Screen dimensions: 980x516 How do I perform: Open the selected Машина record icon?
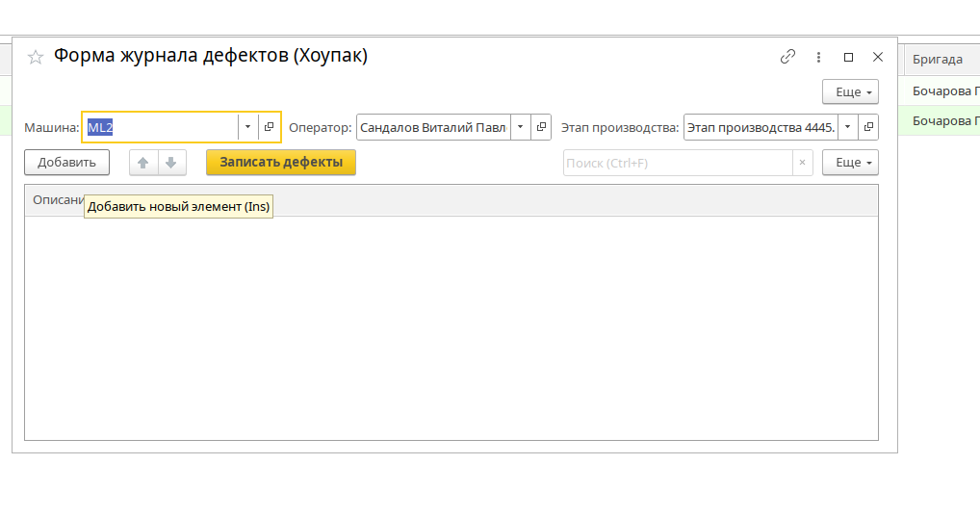[270, 127]
